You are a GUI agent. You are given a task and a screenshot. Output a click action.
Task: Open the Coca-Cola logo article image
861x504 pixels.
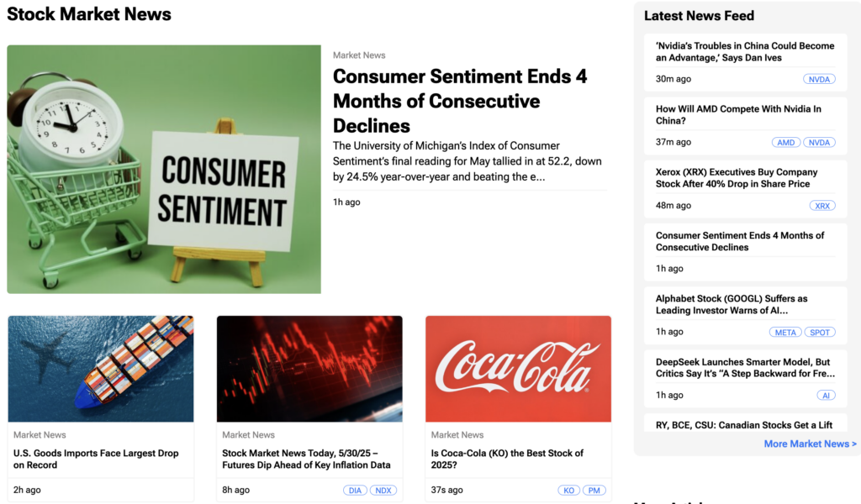(x=518, y=369)
